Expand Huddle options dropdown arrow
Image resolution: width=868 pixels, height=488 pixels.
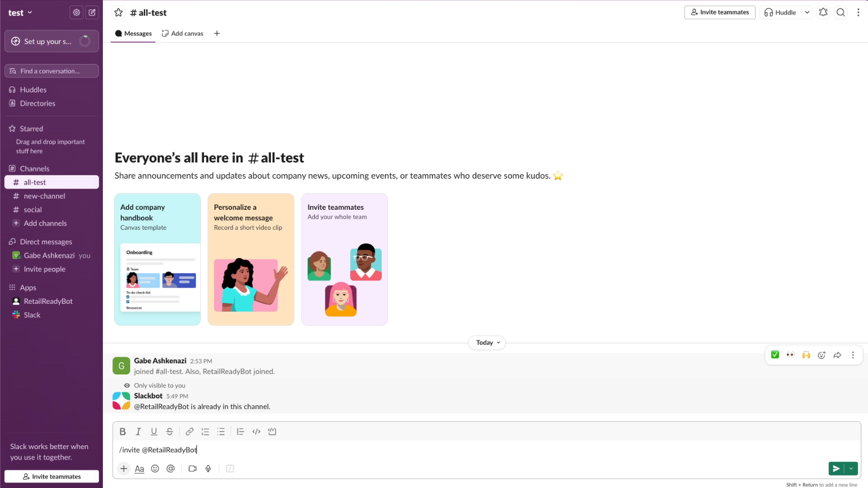click(807, 12)
